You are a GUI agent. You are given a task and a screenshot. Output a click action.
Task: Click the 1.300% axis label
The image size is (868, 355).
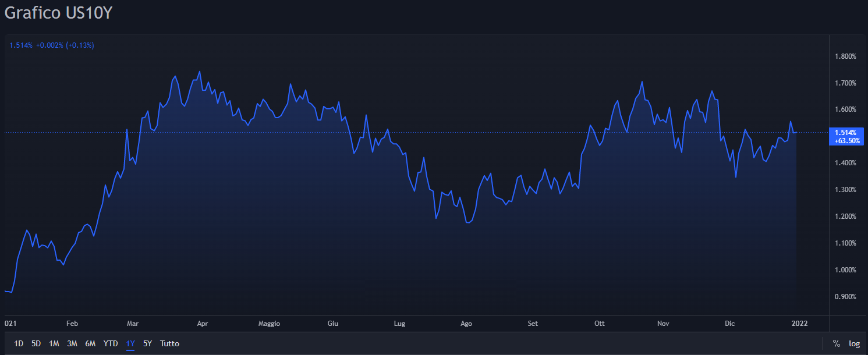(845, 190)
